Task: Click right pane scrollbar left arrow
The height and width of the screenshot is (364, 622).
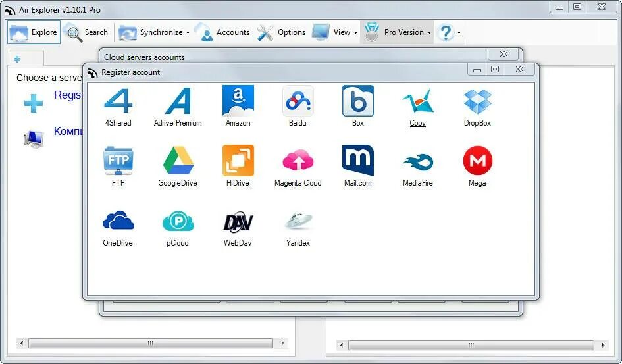Action: (342, 345)
